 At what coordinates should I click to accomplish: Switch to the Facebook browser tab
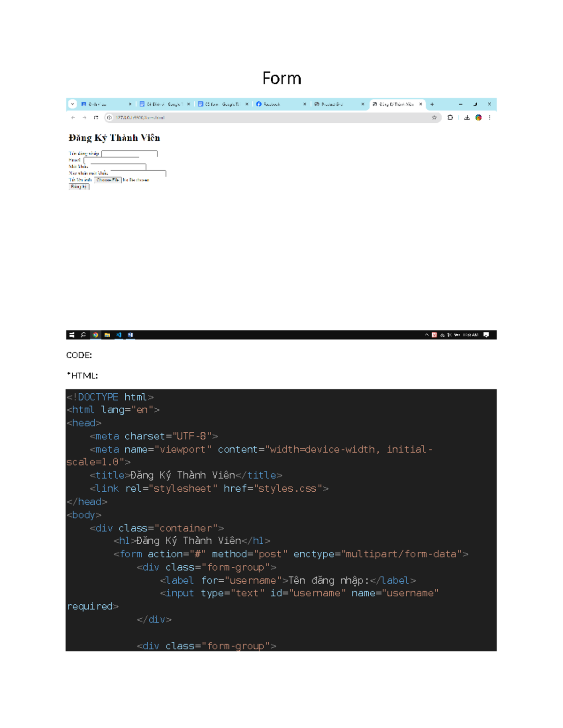click(x=281, y=104)
